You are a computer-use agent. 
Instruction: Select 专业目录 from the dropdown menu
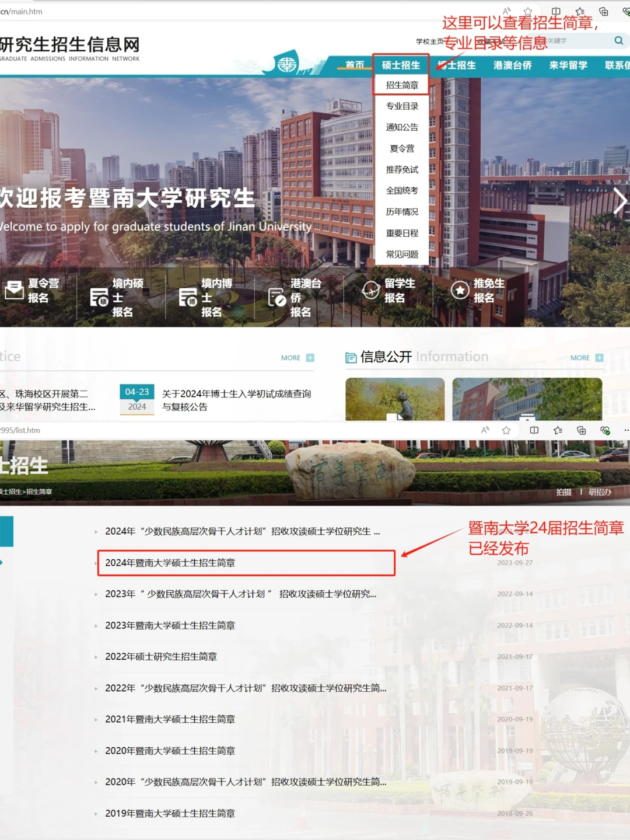tap(401, 106)
